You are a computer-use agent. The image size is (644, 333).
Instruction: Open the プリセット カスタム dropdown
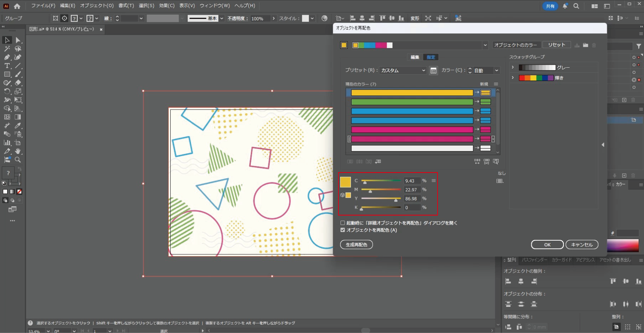click(x=403, y=71)
